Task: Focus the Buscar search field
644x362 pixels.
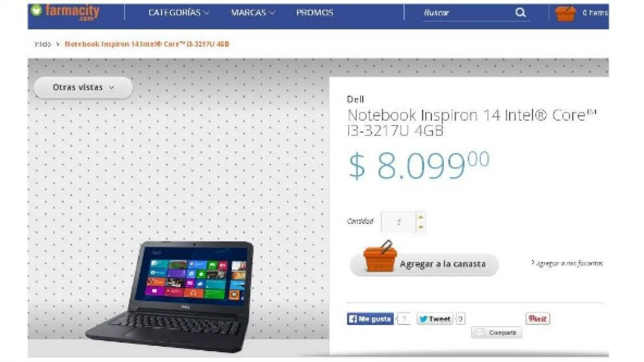Action: click(467, 13)
